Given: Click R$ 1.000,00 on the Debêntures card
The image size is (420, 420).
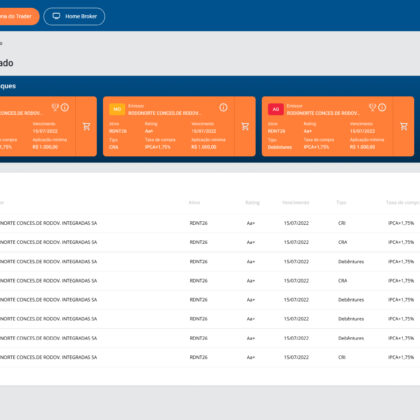Looking at the screenshot, I should [x=362, y=147].
